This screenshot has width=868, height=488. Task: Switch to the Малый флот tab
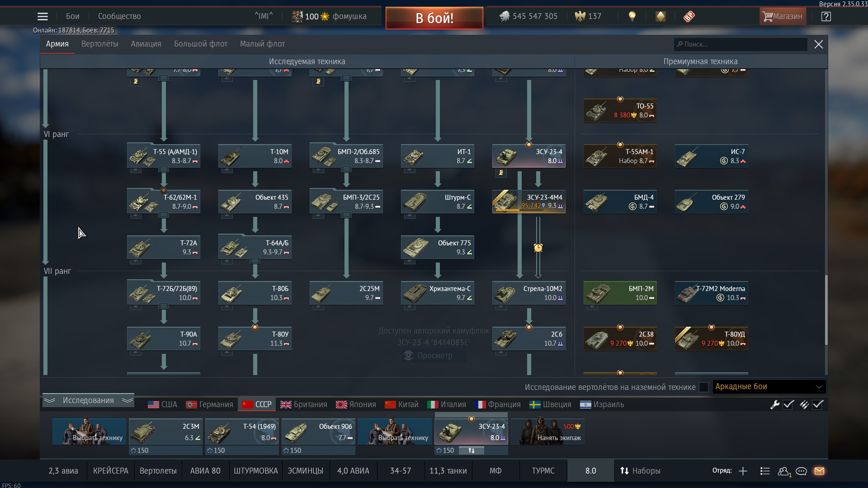(x=262, y=44)
